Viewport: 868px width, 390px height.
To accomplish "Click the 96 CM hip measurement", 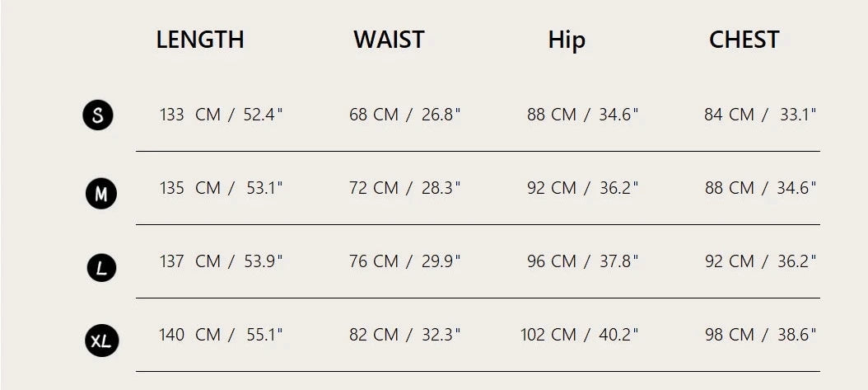I will [x=583, y=261].
